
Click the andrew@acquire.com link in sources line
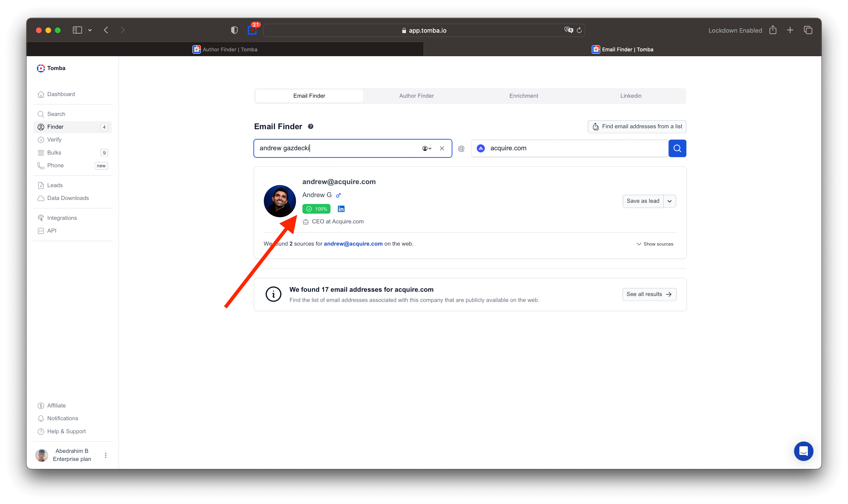pyautogui.click(x=353, y=244)
